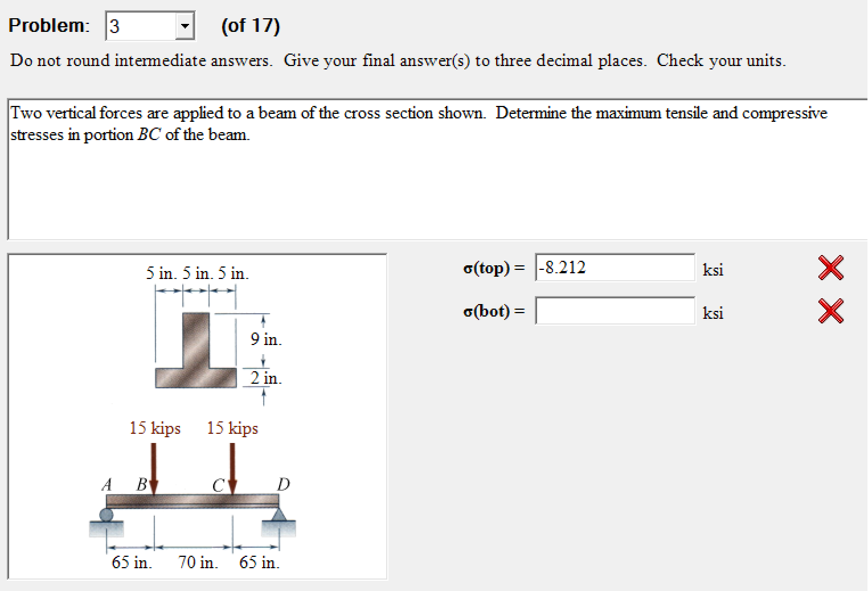868x591 pixels.
Task: Click the σ(top) field containing -8.212
Action: pyautogui.click(x=615, y=267)
